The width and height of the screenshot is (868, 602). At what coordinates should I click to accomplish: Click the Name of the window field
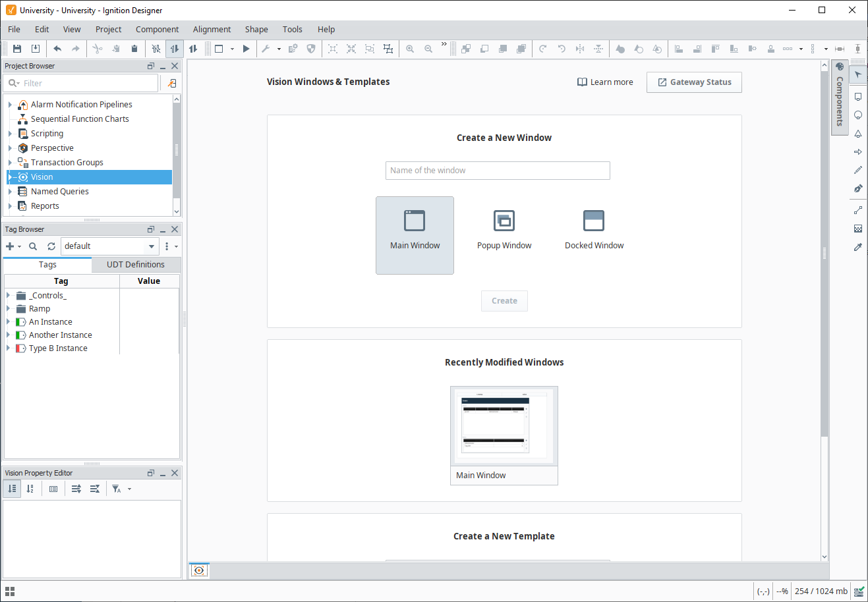click(498, 171)
